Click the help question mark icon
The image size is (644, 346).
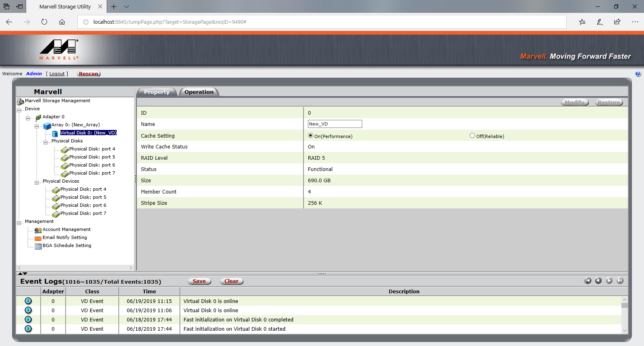(638, 74)
